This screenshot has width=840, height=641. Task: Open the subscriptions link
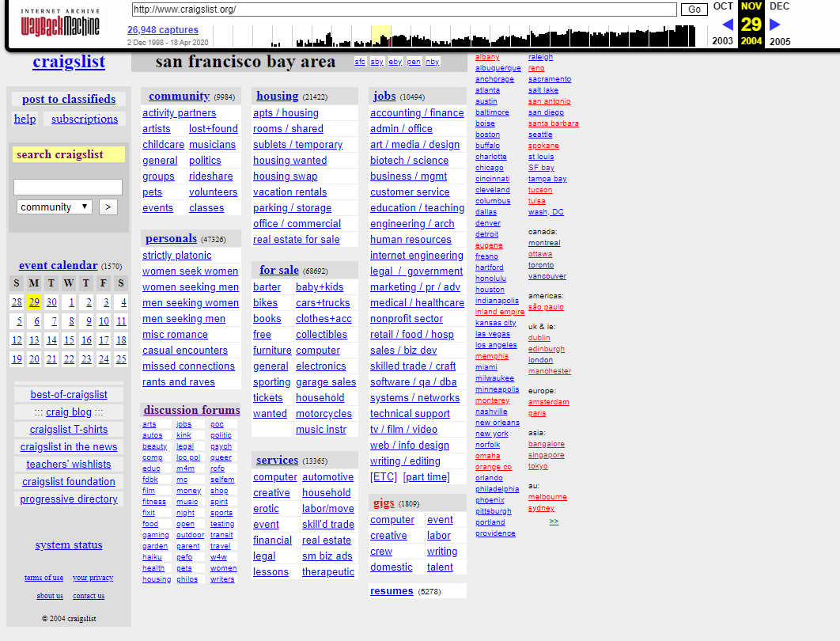[85, 119]
